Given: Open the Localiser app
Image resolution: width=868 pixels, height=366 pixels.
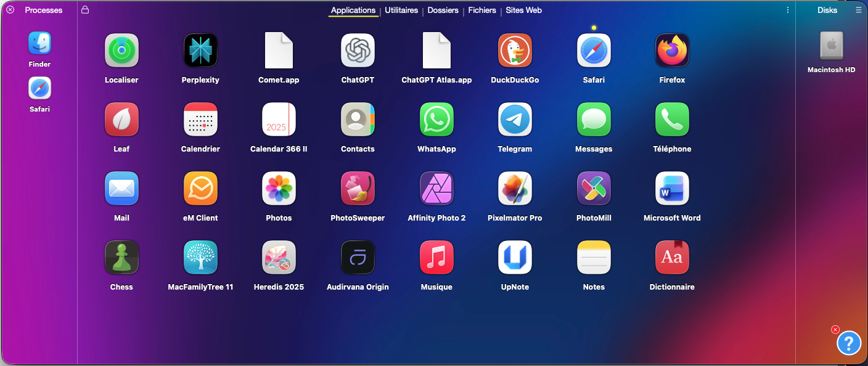Looking at the screenshot, I should tap(121, 51).
